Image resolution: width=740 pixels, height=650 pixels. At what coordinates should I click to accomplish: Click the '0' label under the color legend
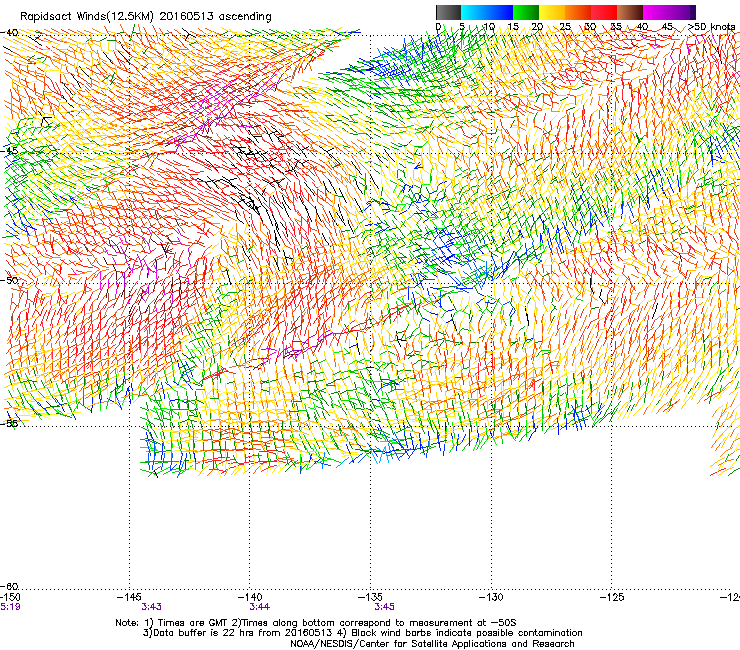click(x=438, y=26)
